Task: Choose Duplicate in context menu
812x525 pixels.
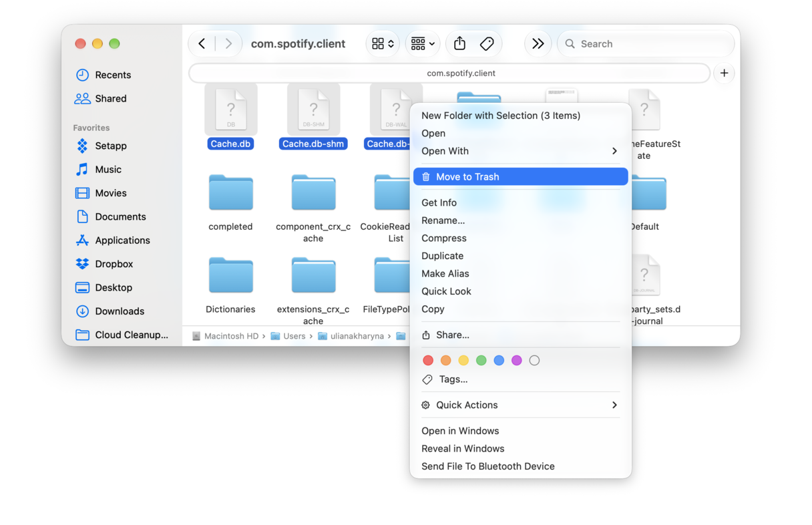Action: [x=521, y=256]
